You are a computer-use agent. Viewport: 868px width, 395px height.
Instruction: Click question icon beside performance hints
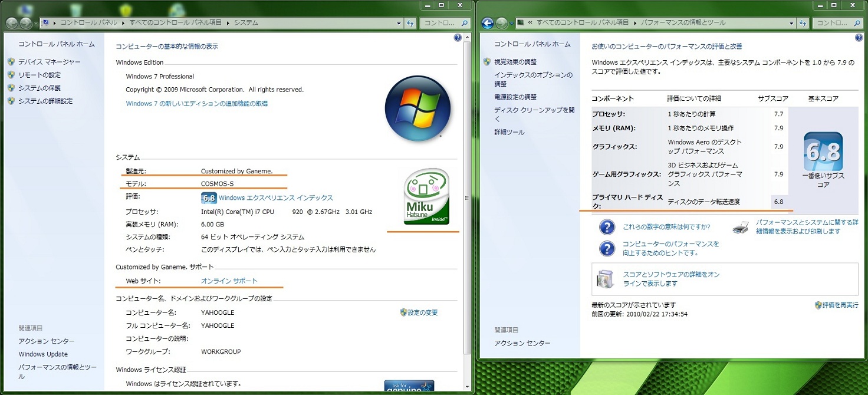(x=607, y=248)
